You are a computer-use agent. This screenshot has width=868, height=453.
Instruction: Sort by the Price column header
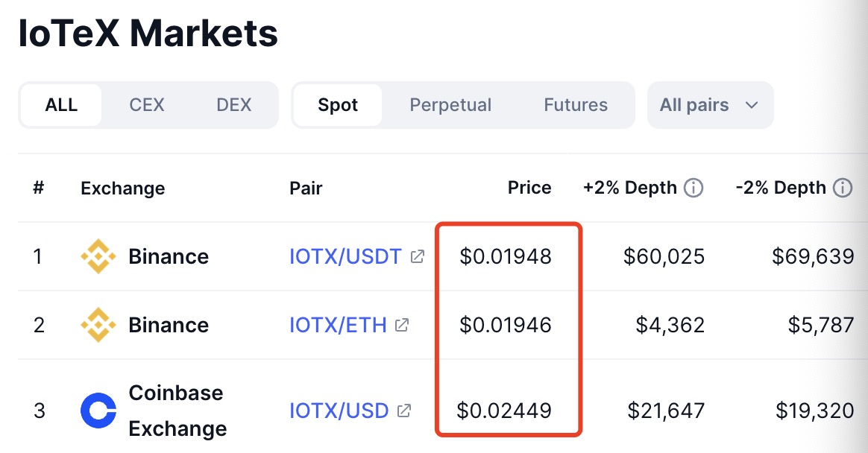pyautogui.click(x=529, y=188)
